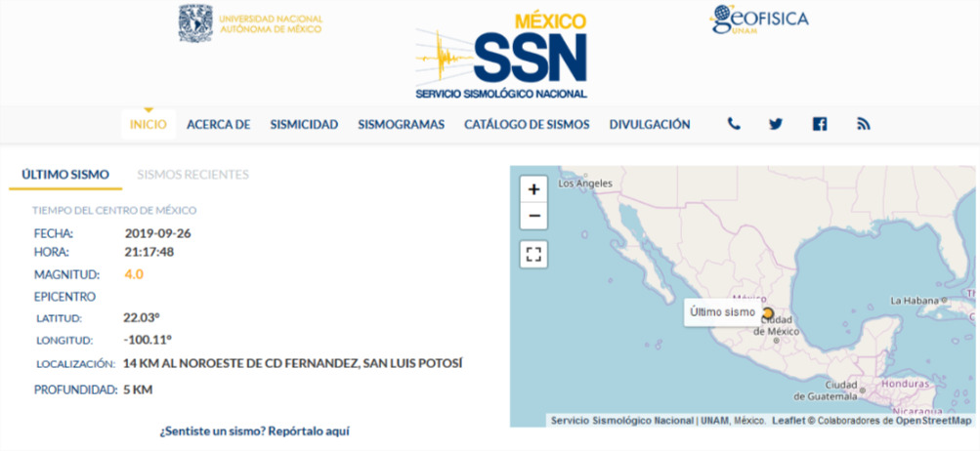
Task: Open the ACERCA DE menu
Action: click(x=218, y=124)
